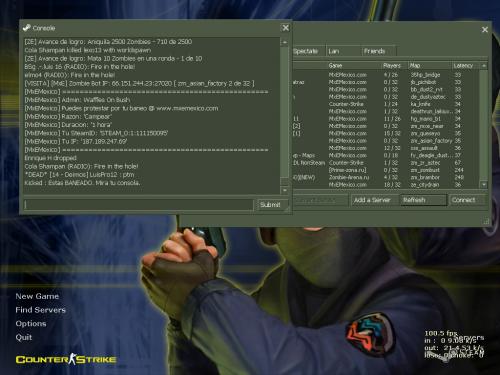Screen dimensions: 500x375
Task: Click the Counter-Strike logo
Action: coord(66,359)
